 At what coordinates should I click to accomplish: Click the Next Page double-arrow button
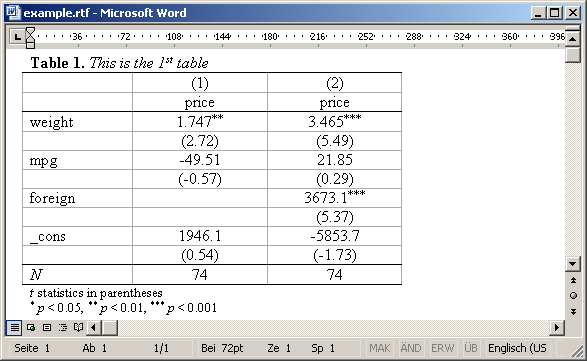point(573,312)
